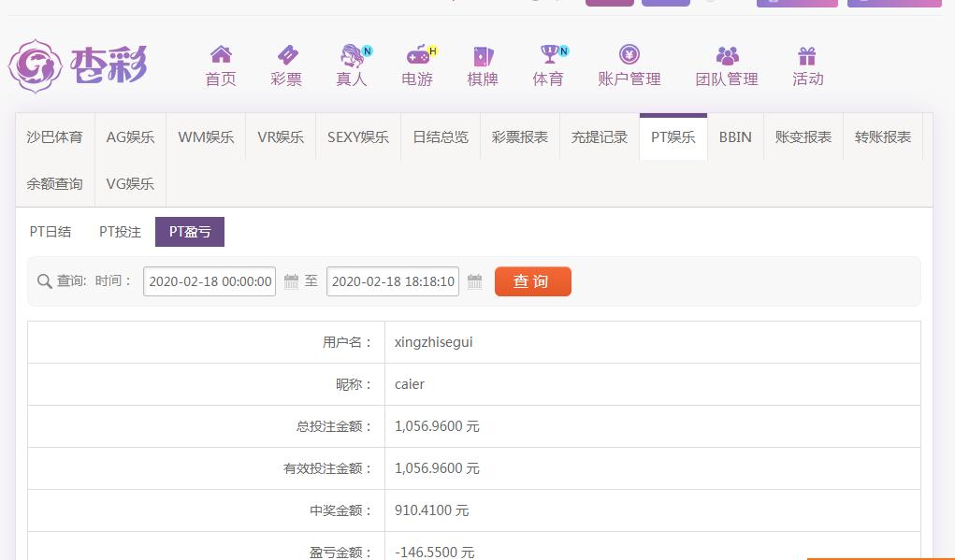Click the 杏彩 site logo
Image resolution: width=955 pixels, height=560 pixels.
[x=78, y=65]
